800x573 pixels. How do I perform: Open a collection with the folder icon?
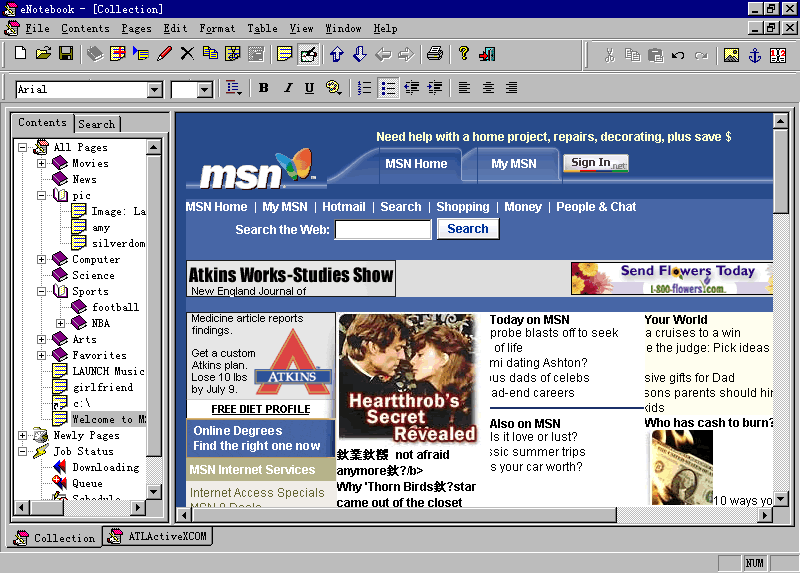point(43,53)
